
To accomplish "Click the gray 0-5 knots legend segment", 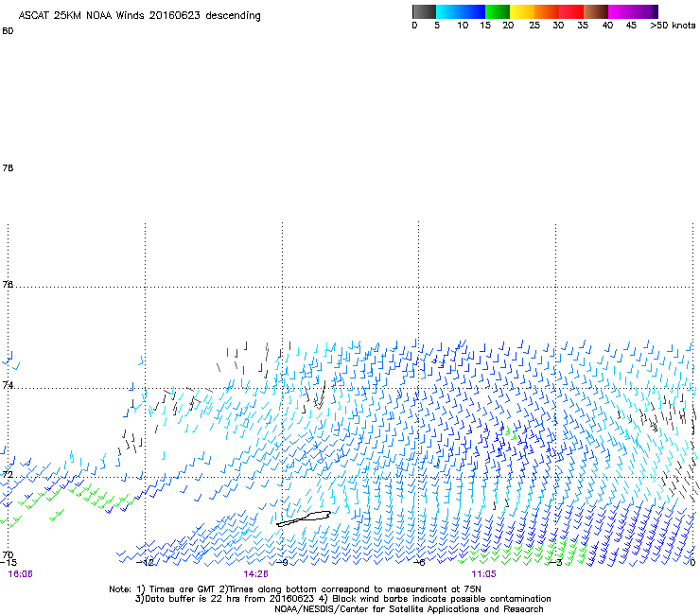I will 424,11.
